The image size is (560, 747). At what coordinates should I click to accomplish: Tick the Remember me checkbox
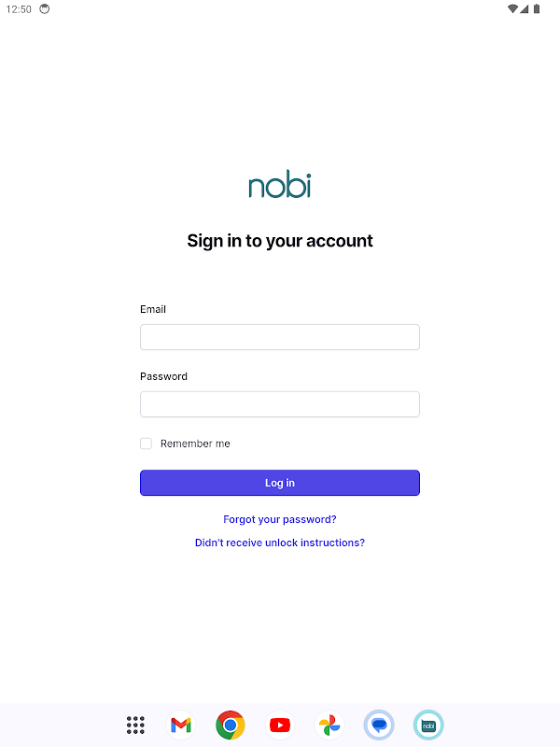[146, 444]
